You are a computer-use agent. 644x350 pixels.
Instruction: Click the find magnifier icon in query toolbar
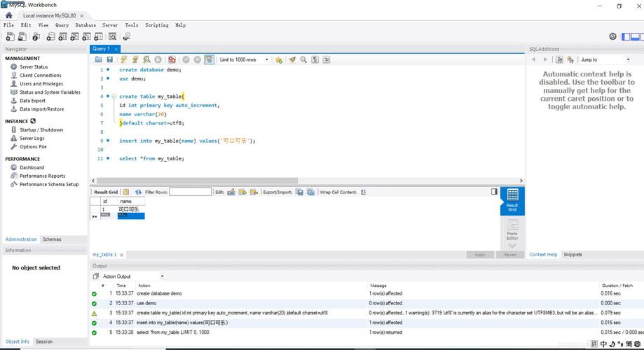pyautogui.click(x=303, y=60)
